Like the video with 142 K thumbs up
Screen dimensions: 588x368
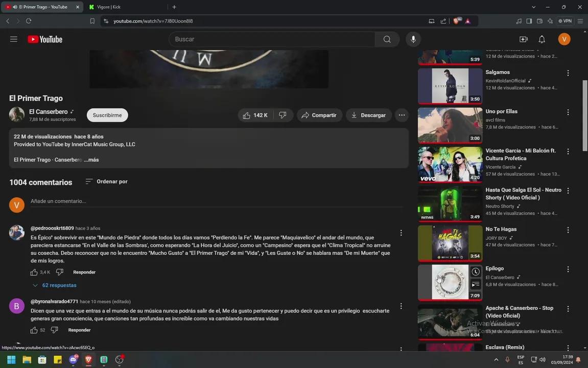(x=256, y=115)
